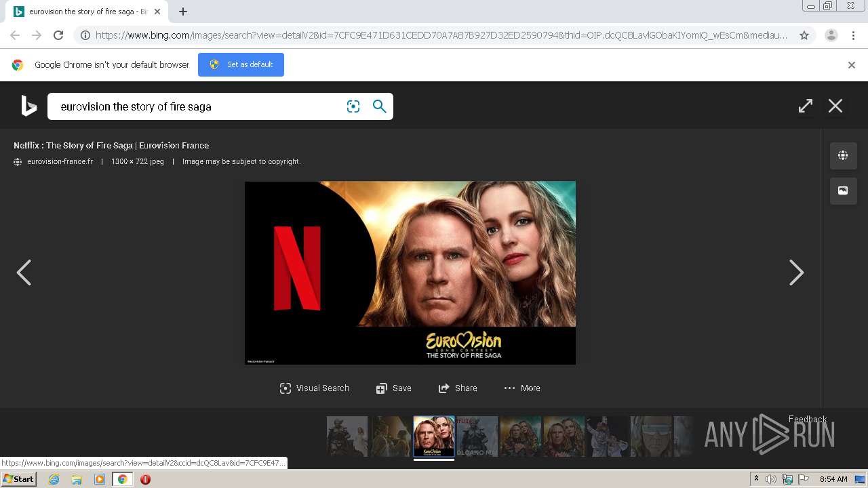The height and width of the screenshot is (488, 868).
Task: Click network icon in system tray
Action: click(787, 479)
